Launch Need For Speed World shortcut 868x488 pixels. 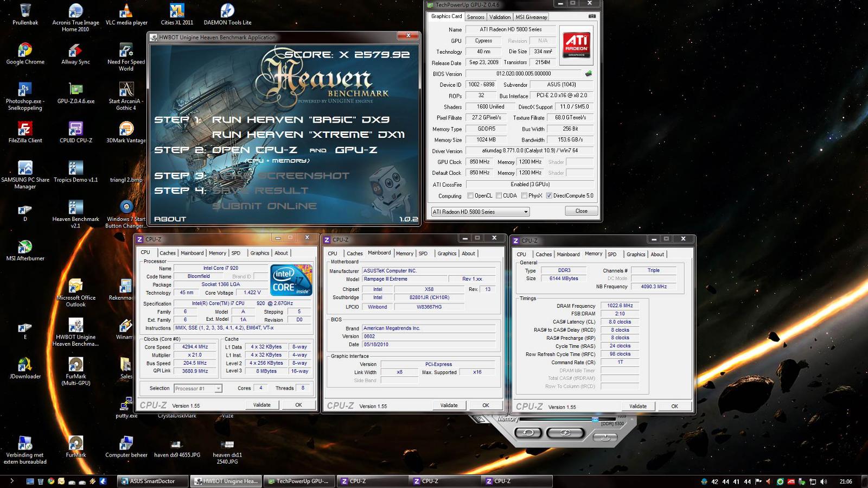click(x=126, y=57)
